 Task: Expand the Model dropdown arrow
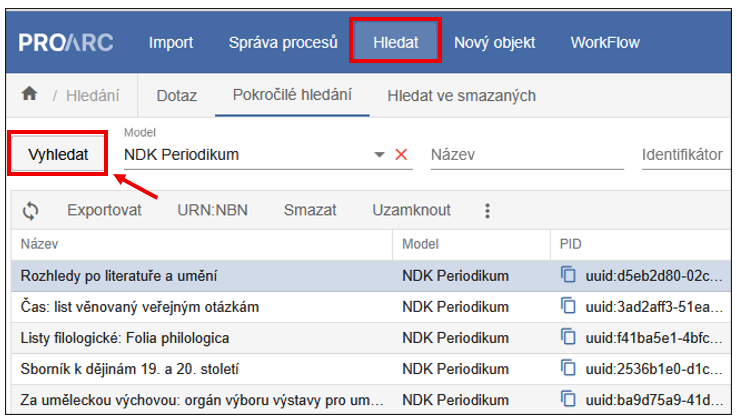[x=379, y=155]
